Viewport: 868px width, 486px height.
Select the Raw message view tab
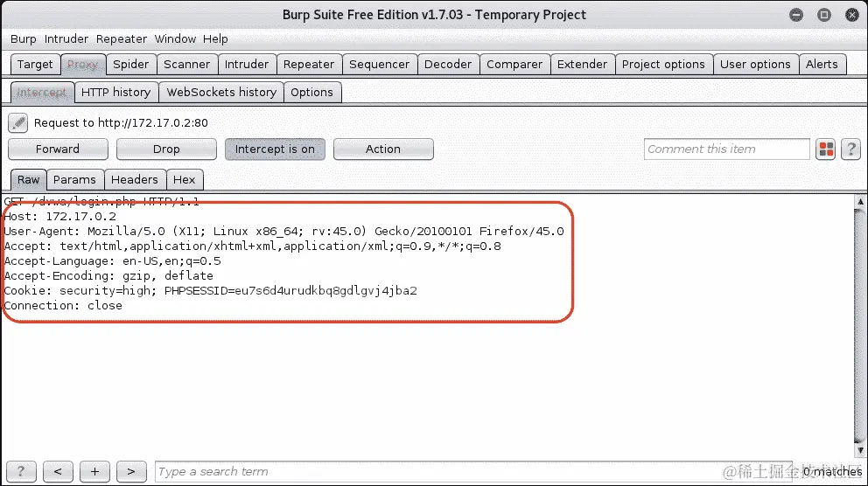point(28,180)
